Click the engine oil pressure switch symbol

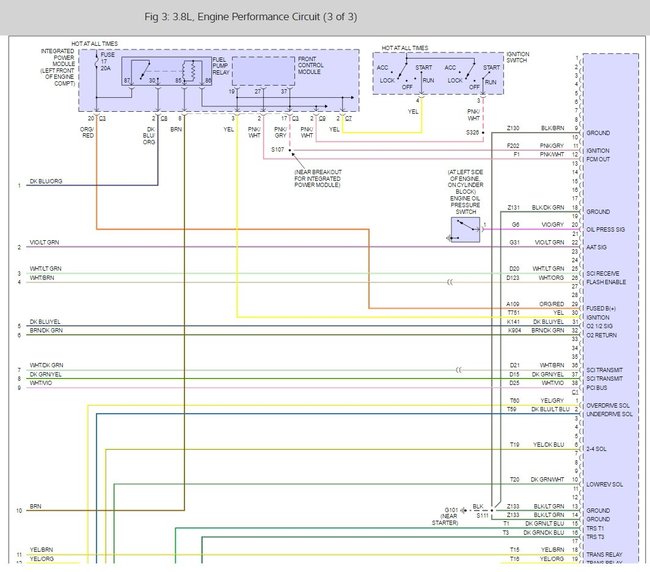(463, 229)
